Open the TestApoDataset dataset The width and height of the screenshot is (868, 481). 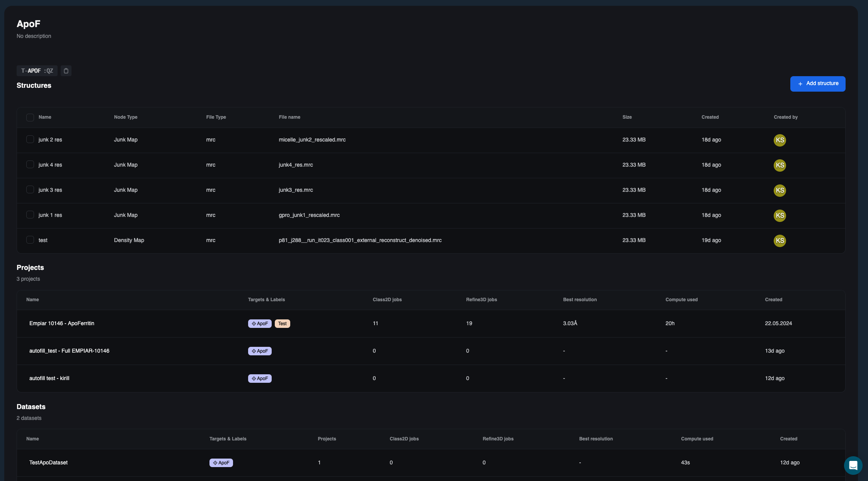point(48,462)
